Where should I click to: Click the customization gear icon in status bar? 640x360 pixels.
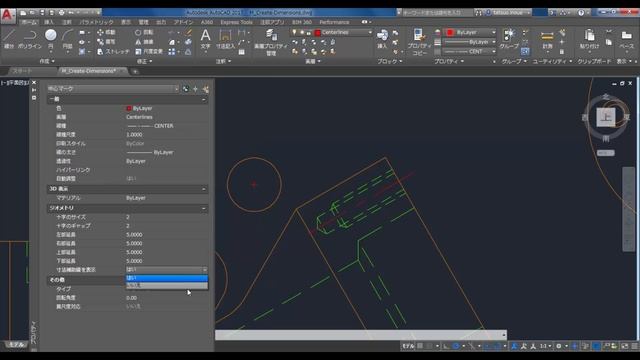pos(559,346)
